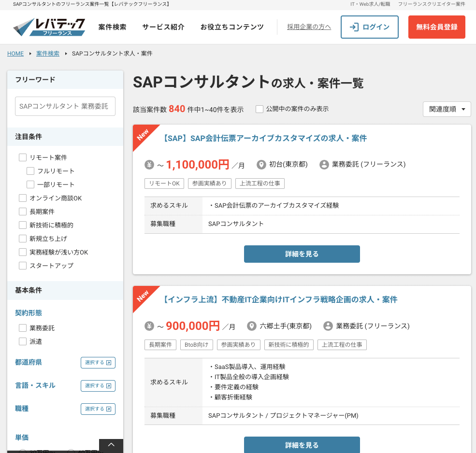Click the 長期案件 tag in the インフラ上流 card
The height and width of the screenshot is (453, 476).
[160, 345]
